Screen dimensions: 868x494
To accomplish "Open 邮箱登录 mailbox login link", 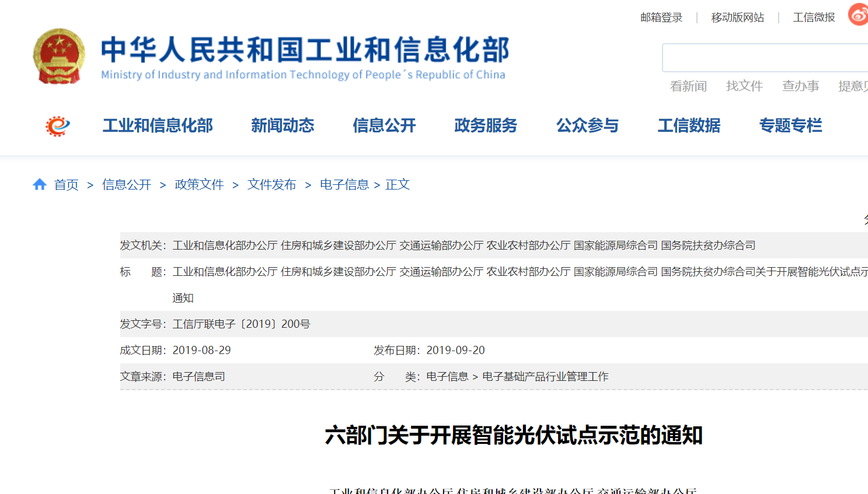I will click(x=661, y=17).
